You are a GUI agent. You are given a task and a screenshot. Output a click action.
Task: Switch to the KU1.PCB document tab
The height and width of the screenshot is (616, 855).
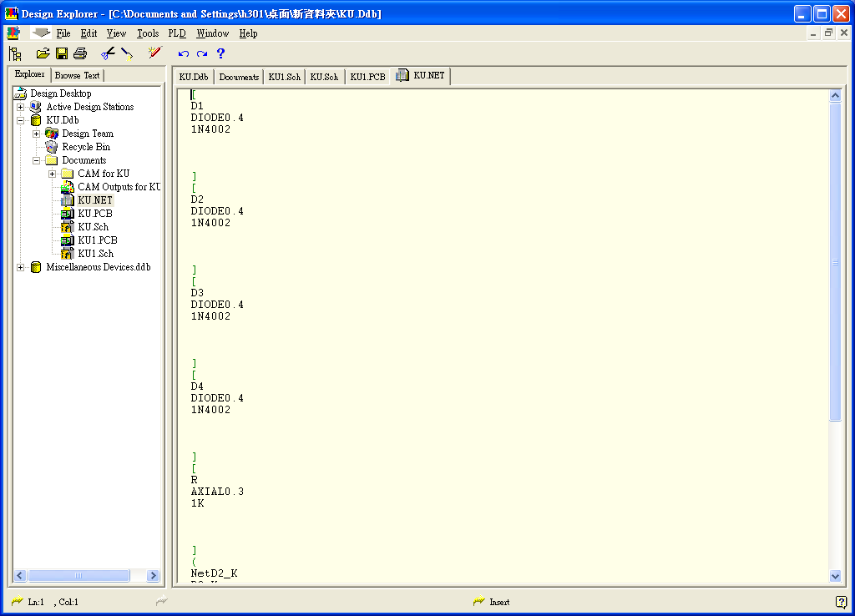tap(367, 77)
